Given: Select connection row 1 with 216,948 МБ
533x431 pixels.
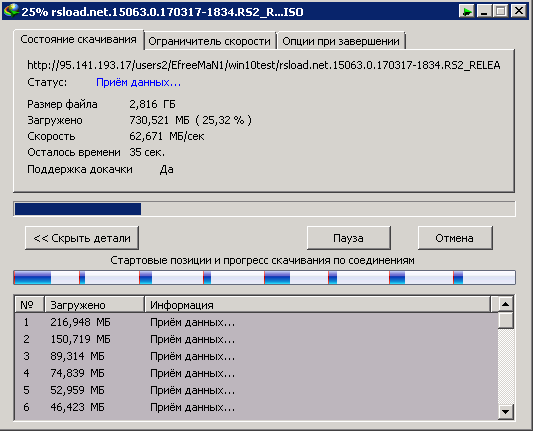Looking at the screenshot, I should click(x=256, y=322).
